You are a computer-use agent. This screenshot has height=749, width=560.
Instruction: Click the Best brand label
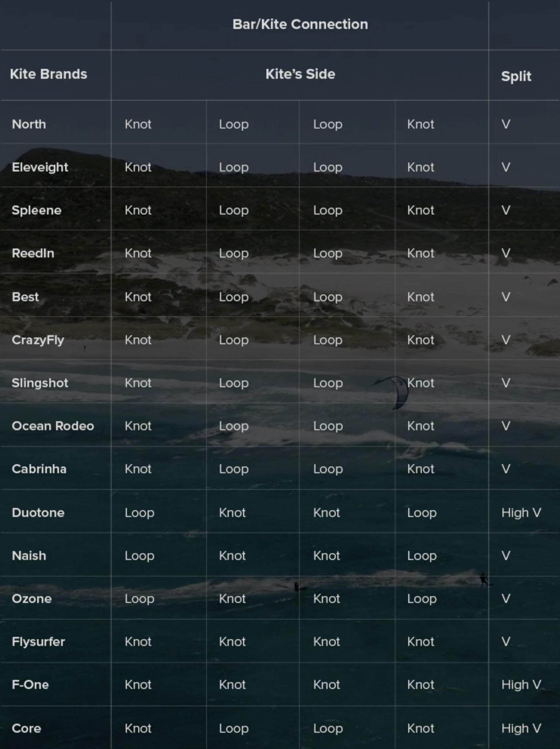tap(25, 297)
